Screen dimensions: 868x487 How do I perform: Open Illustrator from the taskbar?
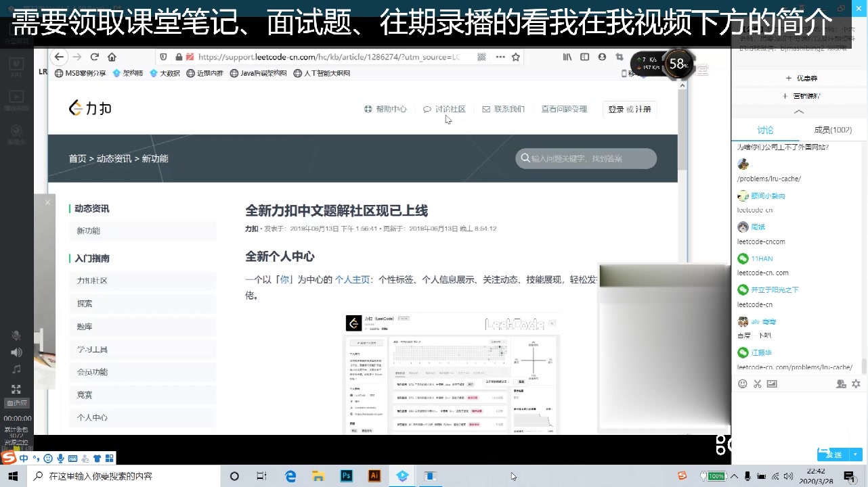(x=374, y=476)
